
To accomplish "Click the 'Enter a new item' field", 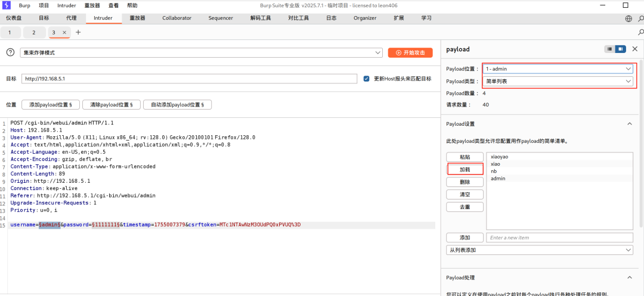I will (560, 238).
